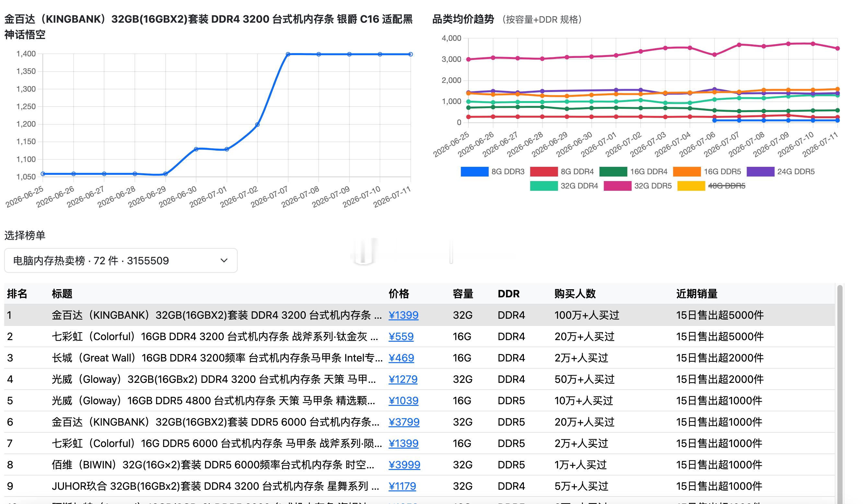863x504 pixels.
Task: Click the 2026-07-07 data point on price chart
Action: click(288, 54)
